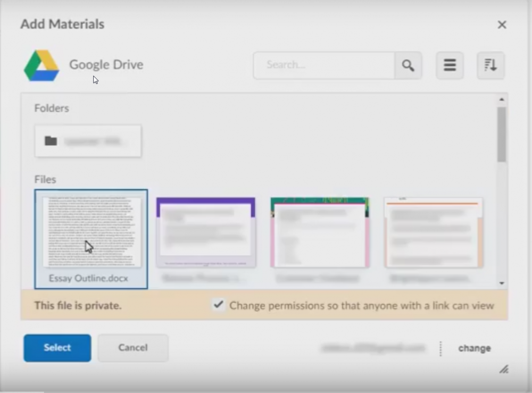Click the Google Drive logo
The image size is (532, 393).
[41, 65]
